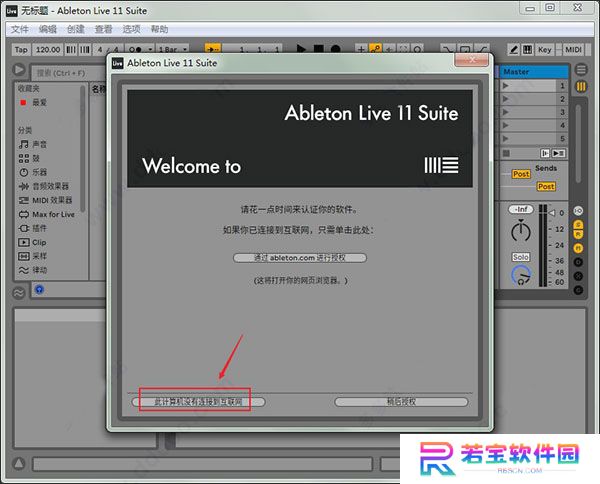The height and width of the screenshot is (484, 600).
Task: Select the 声音 browser category
Action: [39, 144]
